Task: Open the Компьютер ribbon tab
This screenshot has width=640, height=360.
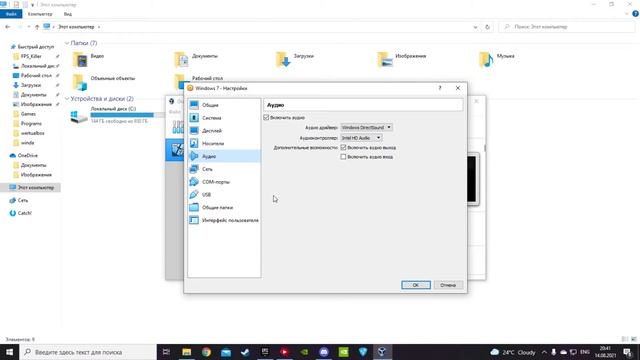Action: tap(40, 14)
